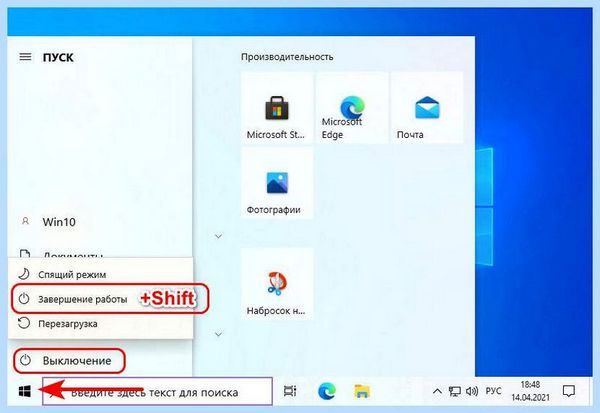Open File Explorer from the taskbar
The height and width of the screenshot is (413, 600).
tap(362, 391)
